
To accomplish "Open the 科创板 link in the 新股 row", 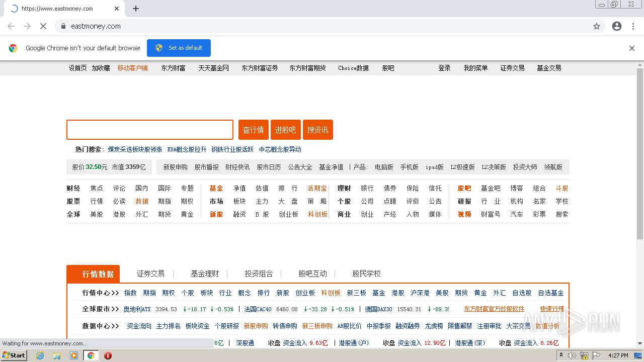I will (x=317, y=214).
